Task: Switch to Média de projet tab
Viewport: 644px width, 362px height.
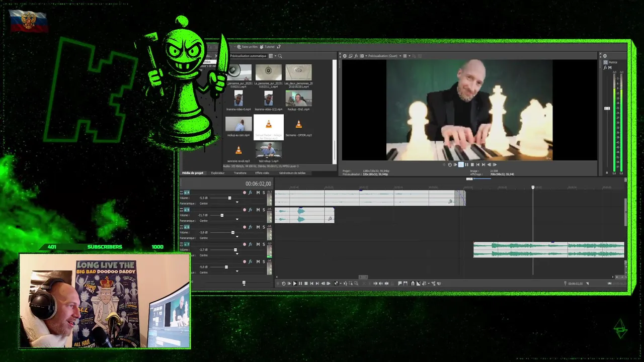Action: (193, 173)
